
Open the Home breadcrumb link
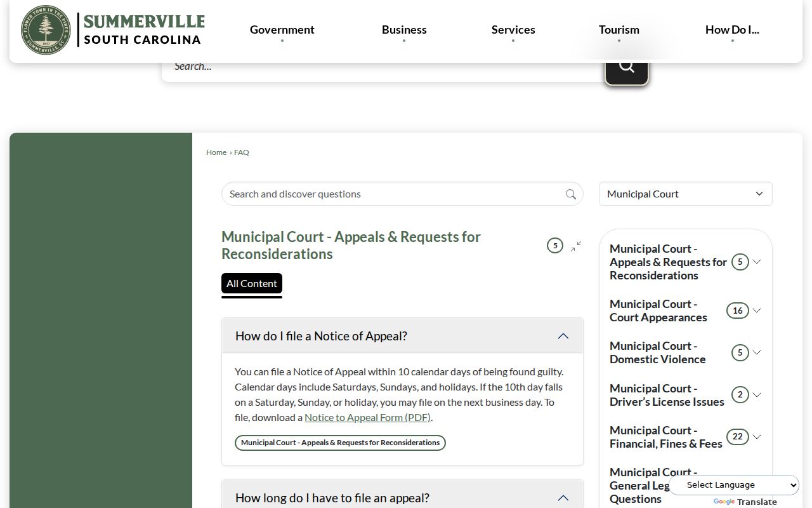click(x=216, y=152)
